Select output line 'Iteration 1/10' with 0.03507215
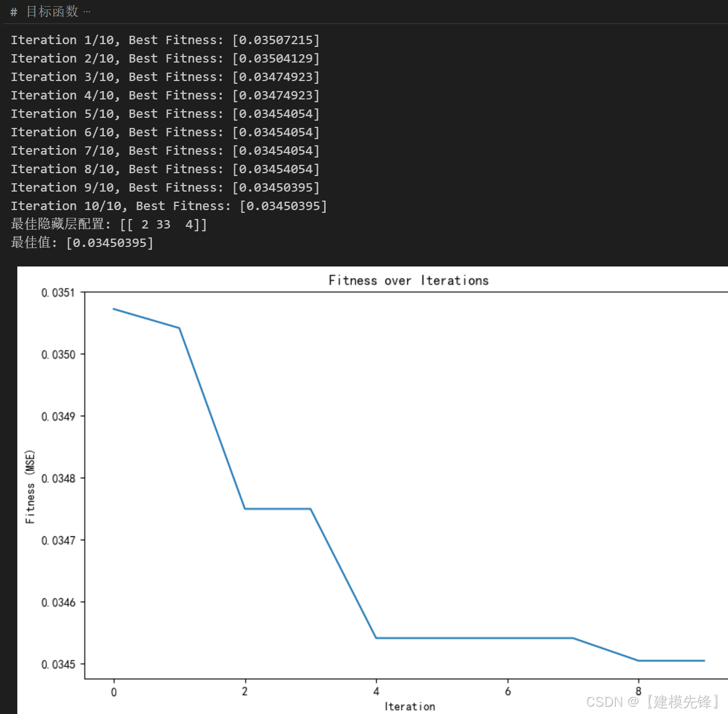 165,40
